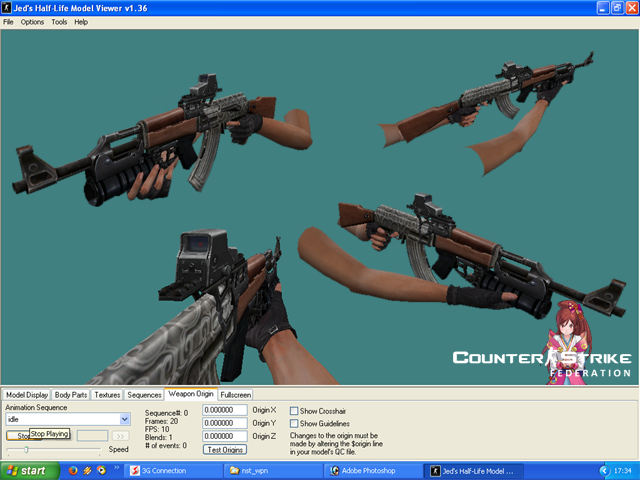Click the 'Frames: 20' text
Screen dimensions: 640x480
coord(161,421)
